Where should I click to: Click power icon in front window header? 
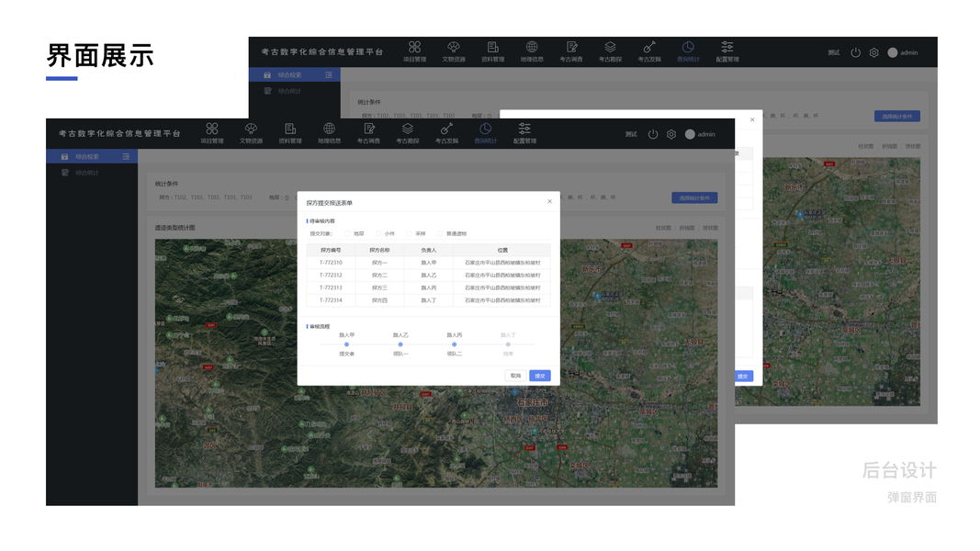tap(652, 134)
